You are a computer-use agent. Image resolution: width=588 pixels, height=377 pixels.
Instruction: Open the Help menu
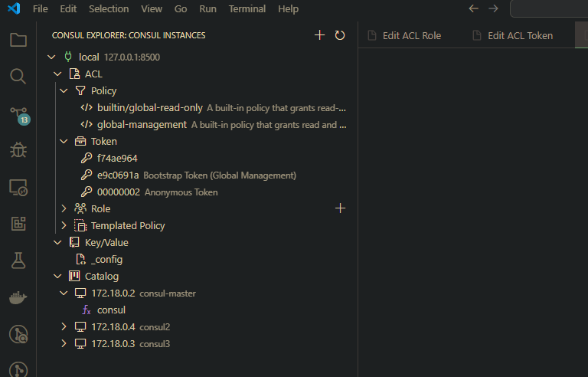coord(288,8)
